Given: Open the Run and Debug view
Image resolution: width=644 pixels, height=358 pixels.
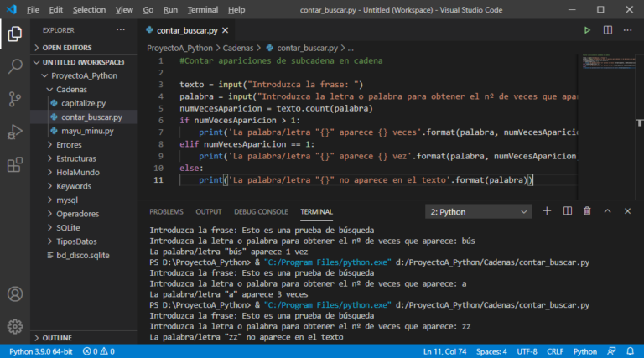Looking at the screenshot, I should pyautogui.click(x=14, y=132).
